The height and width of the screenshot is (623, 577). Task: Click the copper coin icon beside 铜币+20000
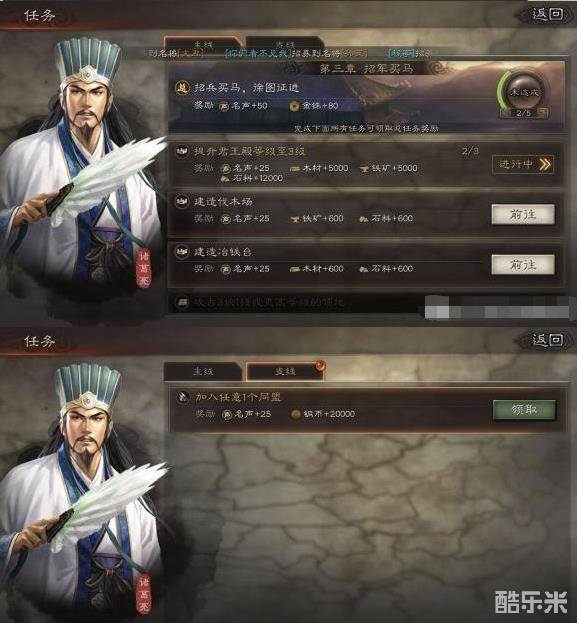coord(295,414)
